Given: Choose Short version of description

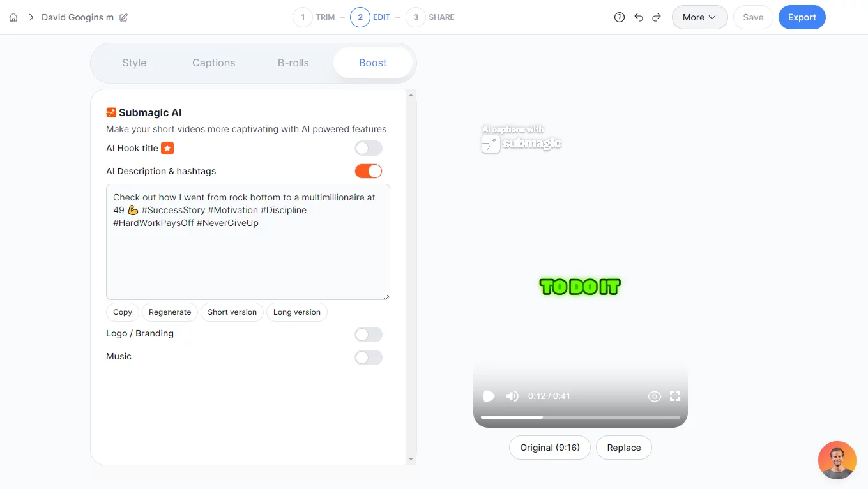Looking at the screenshot, I should 232,312.
